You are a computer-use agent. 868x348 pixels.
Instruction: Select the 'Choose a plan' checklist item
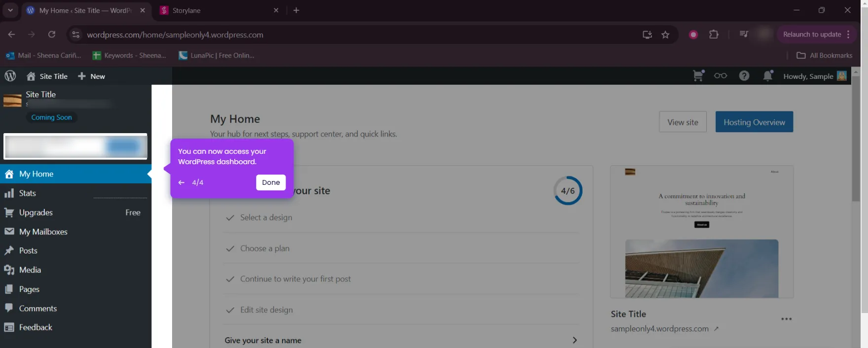point(401,248)
